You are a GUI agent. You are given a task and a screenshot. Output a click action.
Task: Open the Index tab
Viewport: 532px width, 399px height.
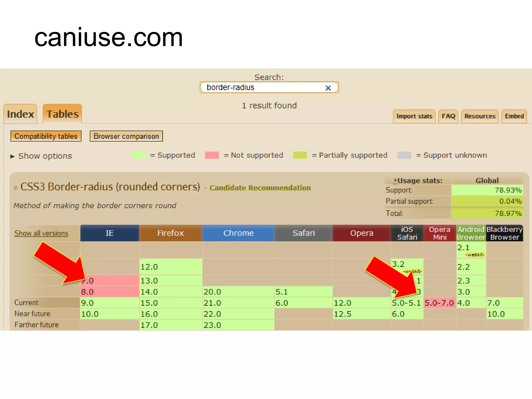[21, 114]
